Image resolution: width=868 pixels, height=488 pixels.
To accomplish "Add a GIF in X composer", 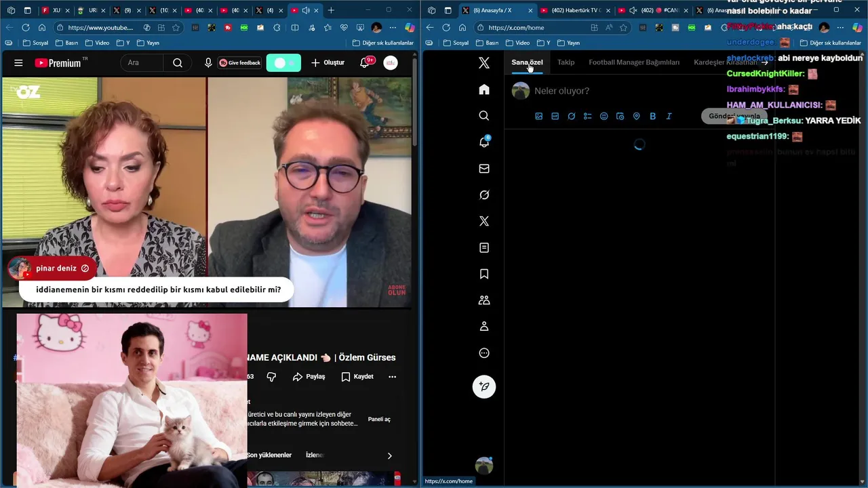I will tap(555, 117).
